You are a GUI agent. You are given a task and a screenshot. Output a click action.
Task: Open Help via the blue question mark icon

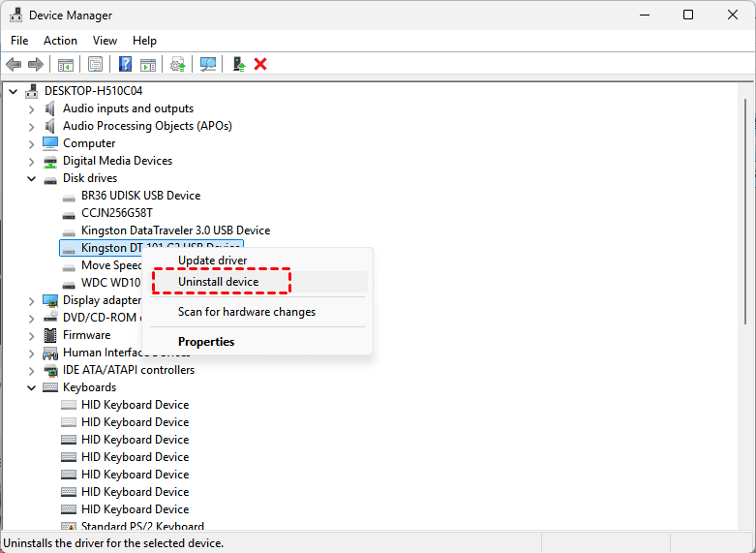point(125,64)
